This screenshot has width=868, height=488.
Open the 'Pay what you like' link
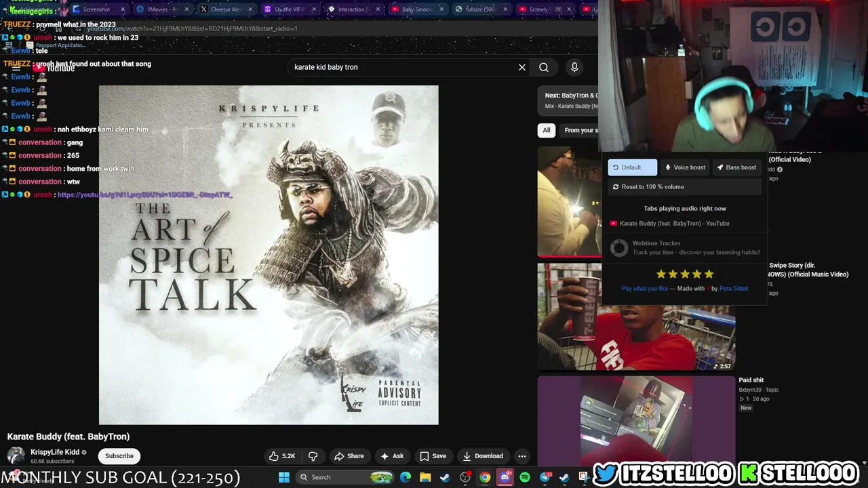[644, 289]
